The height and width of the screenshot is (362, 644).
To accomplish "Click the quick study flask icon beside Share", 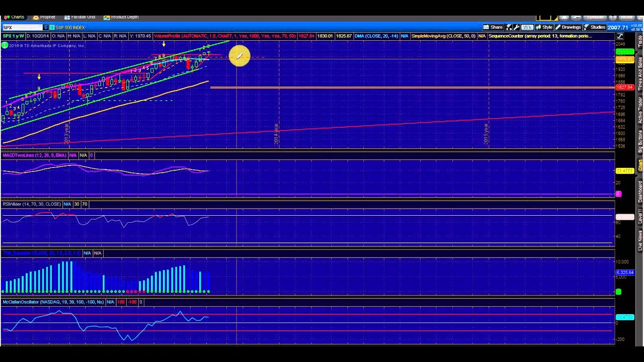I will (509, 27).
